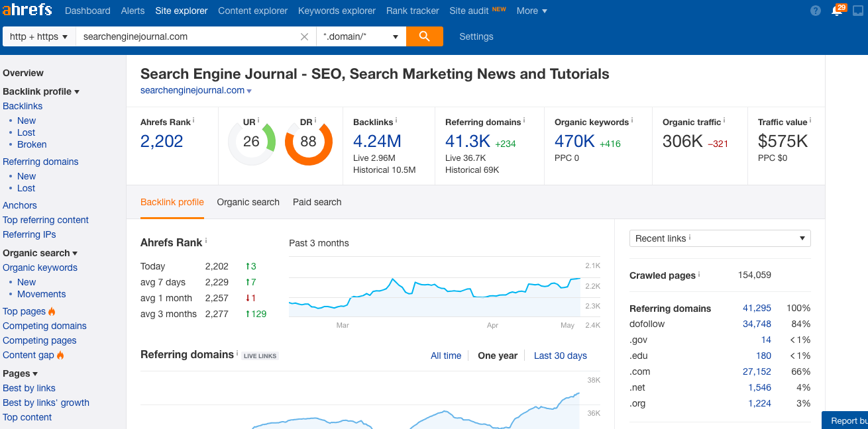The width and height of the screenshot is (868, 429).
Task: Click the 4.24M backlinks number
Action: (377, 141)
